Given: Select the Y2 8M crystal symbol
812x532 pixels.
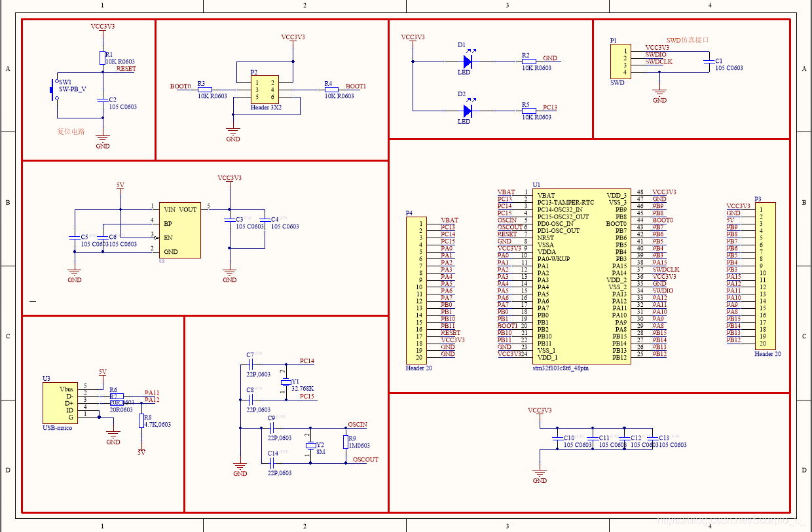Looking at the screenshot, I should tap(310, 446).
